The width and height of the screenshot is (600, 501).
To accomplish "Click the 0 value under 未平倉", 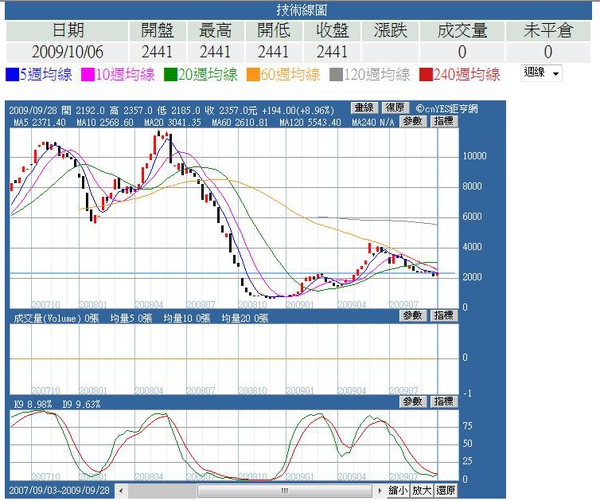I will click(x=548, y=52).
